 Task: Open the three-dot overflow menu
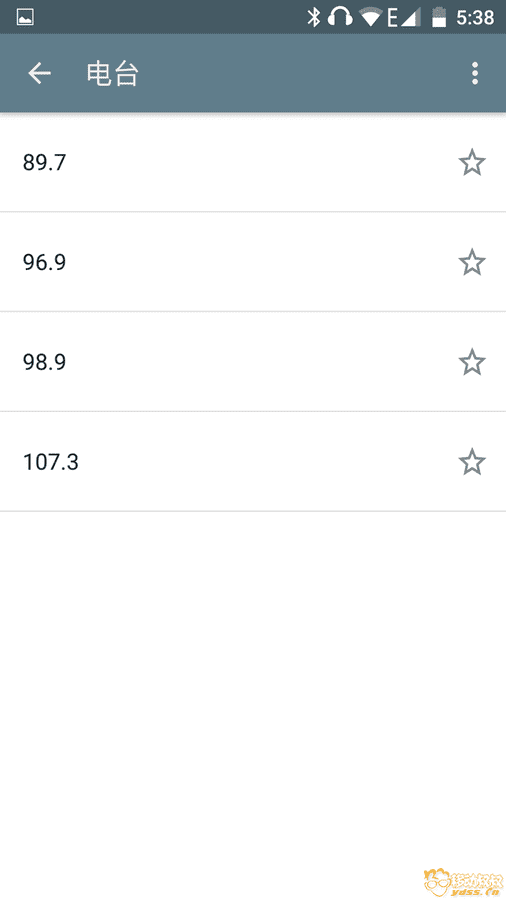click(474, 73)
